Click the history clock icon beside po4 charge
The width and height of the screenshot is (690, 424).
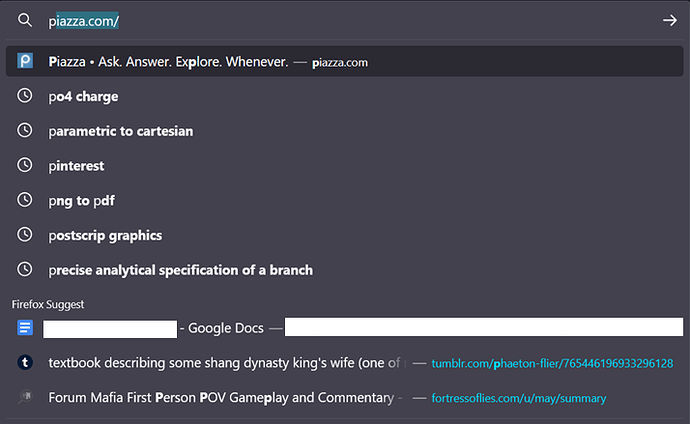25,95
